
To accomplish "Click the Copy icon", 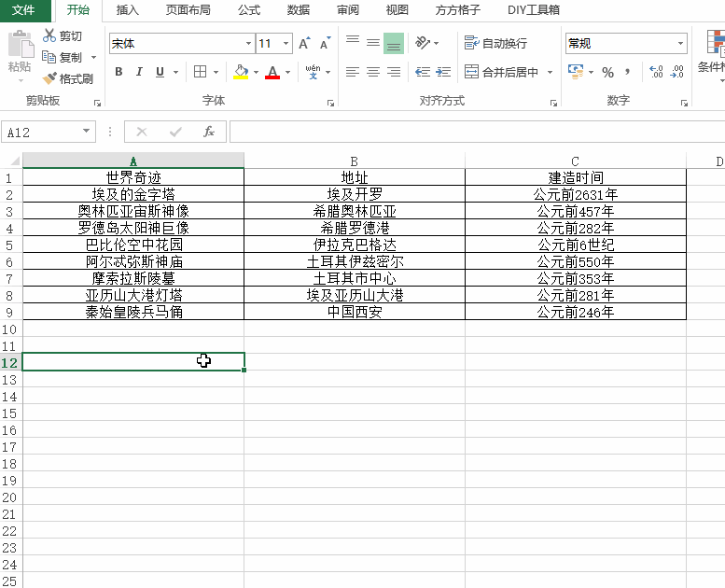I will pos(49,57).
